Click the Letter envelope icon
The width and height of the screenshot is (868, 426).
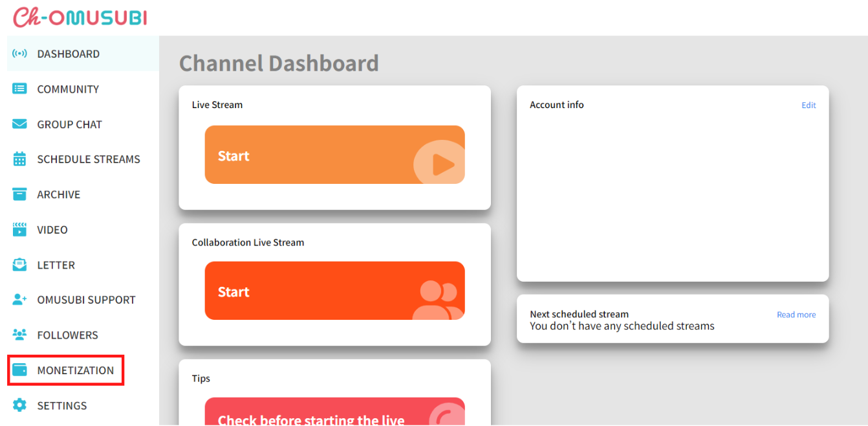(x=20, y=264)
